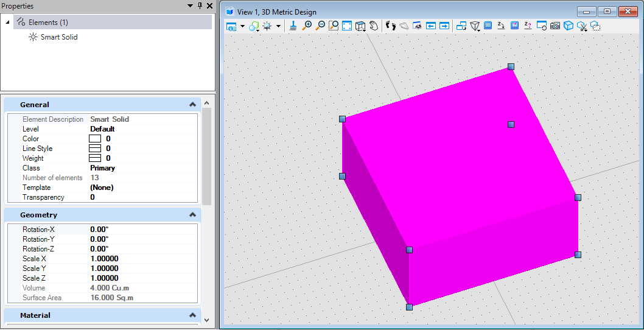Click the Line Style swatch showing 0
The width and height of the screenshot is (644, 330).
tap(96, 149)
